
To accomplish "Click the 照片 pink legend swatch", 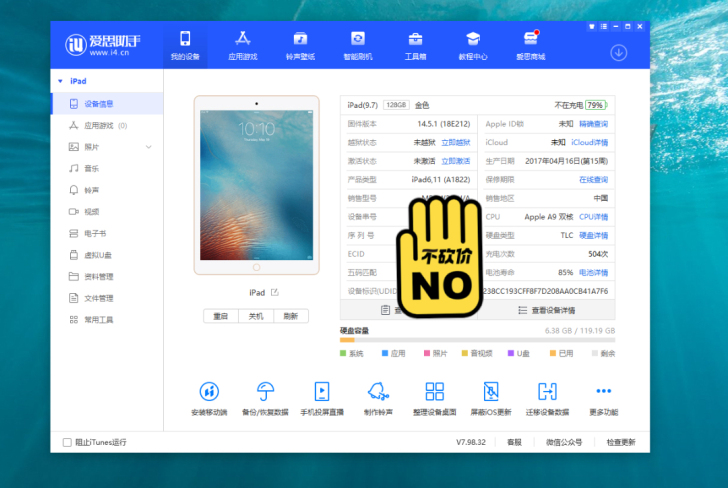I will pyautogui.click(x=427, y=353).
